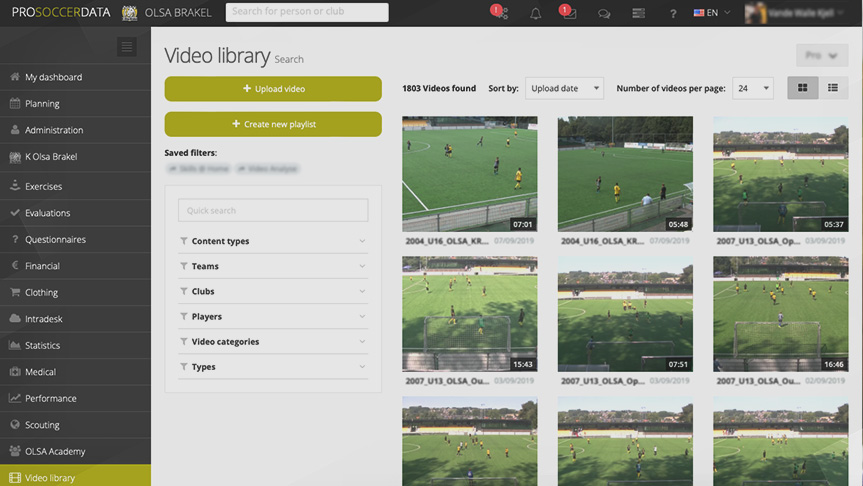Switch to grid view
863x486 pixels.
pyautogui.click(x=802, y=88)
